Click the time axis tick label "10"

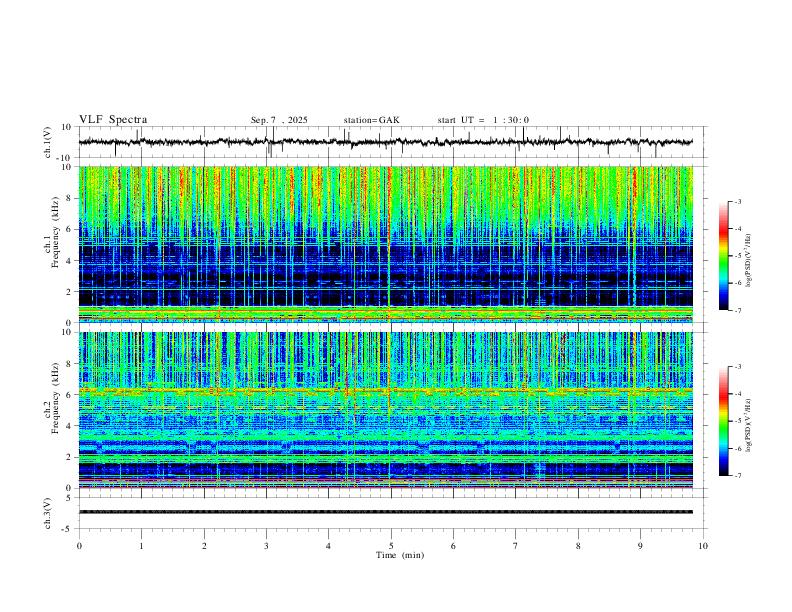pyautogui.click(x=703, y=546)
